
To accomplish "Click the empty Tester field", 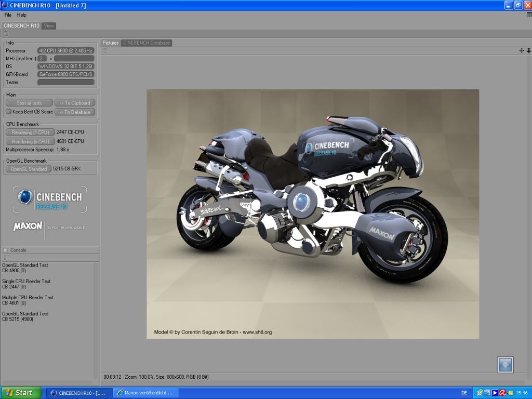I will (x=66, y=82).
